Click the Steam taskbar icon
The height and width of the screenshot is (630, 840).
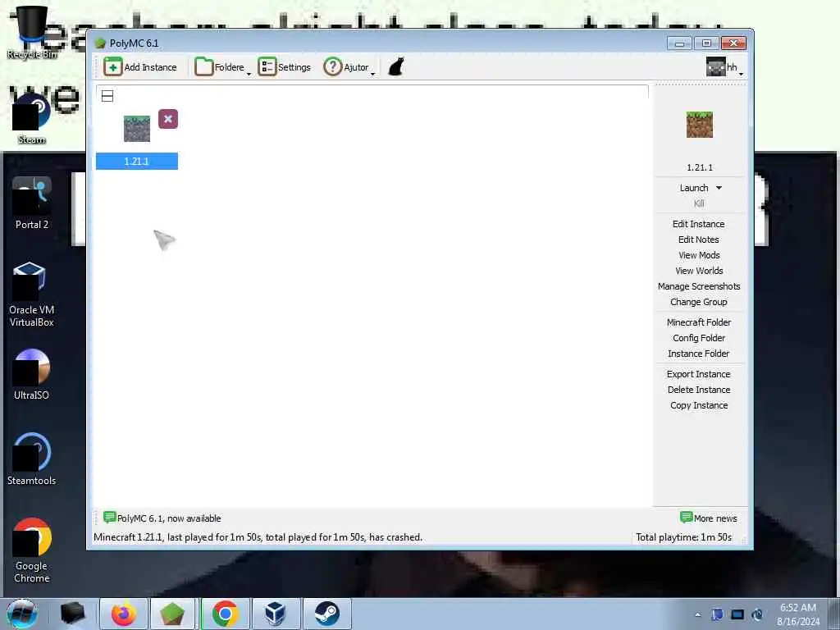[326, 614]
